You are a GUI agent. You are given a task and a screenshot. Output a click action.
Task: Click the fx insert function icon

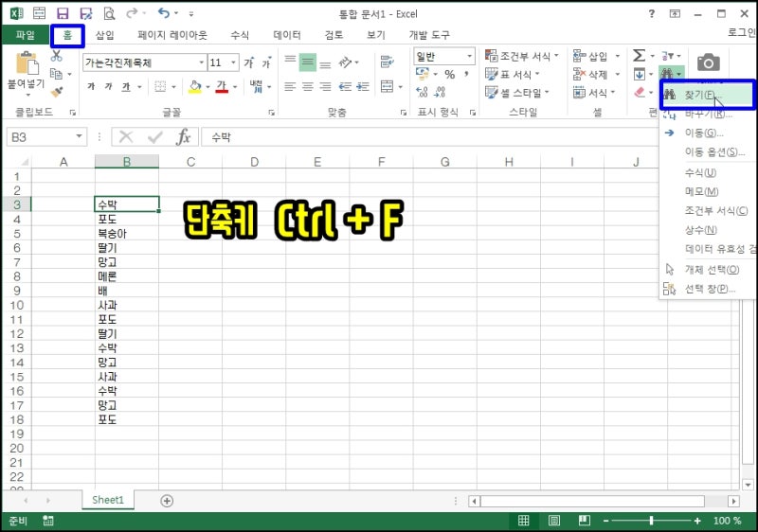click(x=184, y=137)
